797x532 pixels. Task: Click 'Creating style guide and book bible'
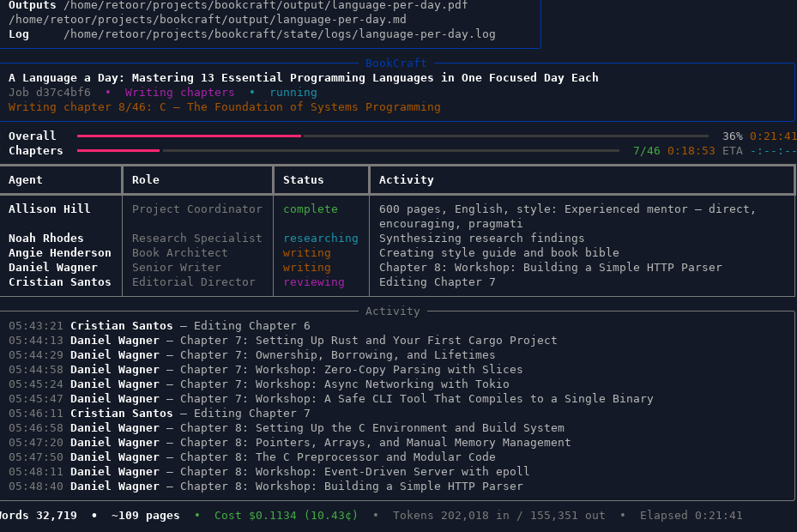[x=498, y=253]
